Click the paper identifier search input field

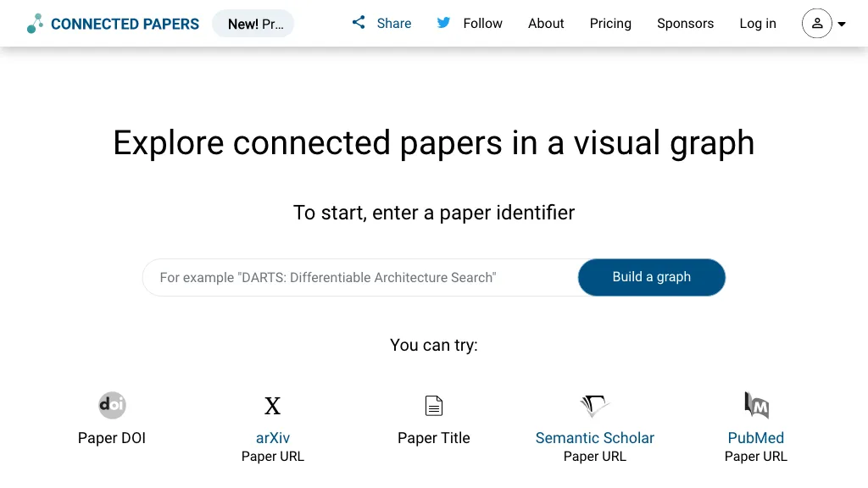[356, 277]
